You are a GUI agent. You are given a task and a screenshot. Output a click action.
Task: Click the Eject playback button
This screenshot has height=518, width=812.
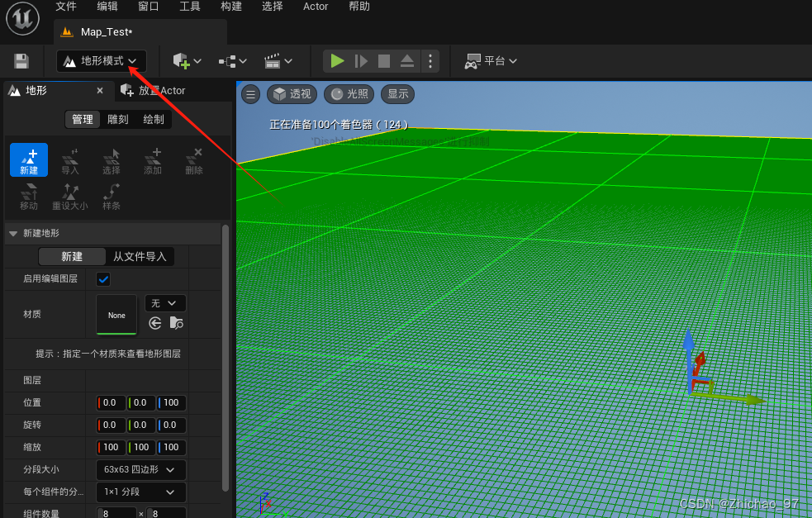point(407,61)
